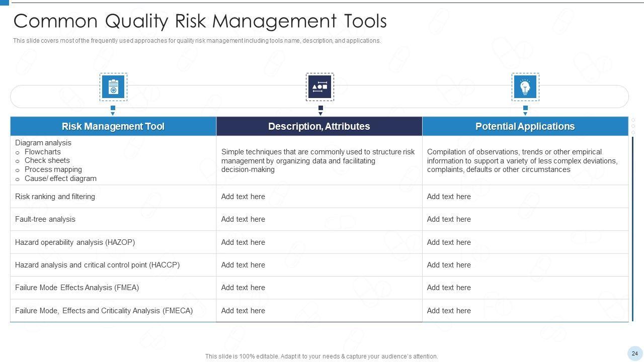The width and height of the screenshot is (644, 362).
Task: Click the Cause/effect diagram bullet item
Action: 60,178
